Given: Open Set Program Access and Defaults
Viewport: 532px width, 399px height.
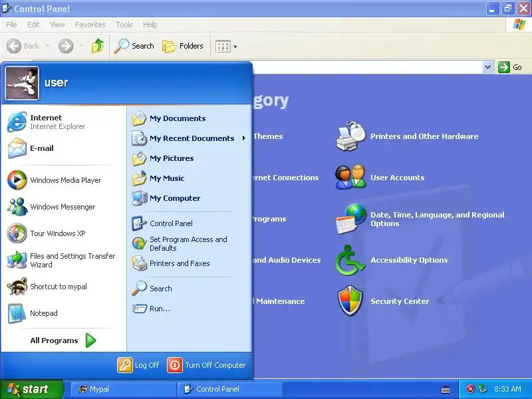Looking at the screenshot, I should 189,243.
